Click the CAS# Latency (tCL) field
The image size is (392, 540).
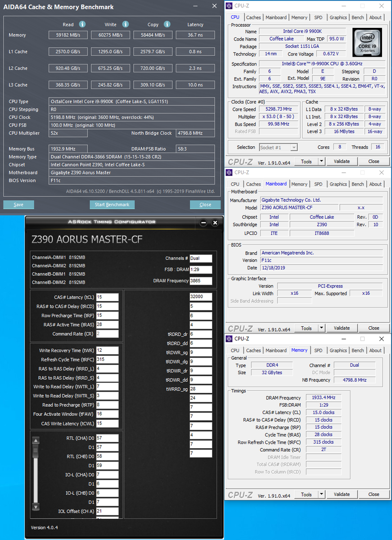(x=107, y=297)
